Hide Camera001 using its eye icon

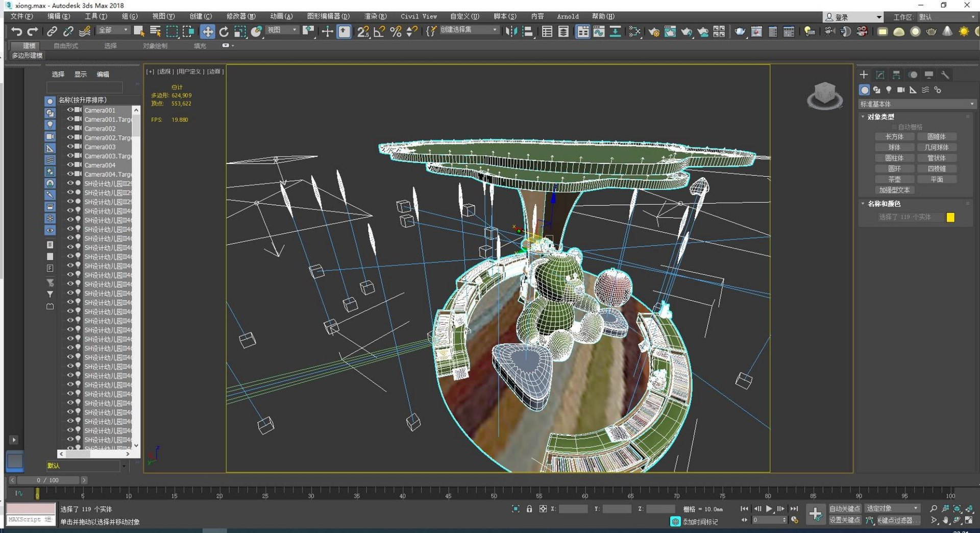70,110
